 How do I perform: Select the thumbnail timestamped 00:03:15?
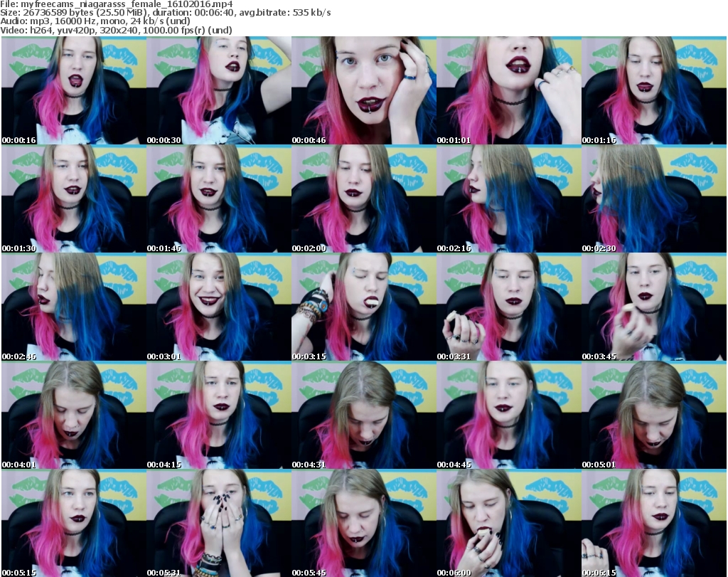point(363,307)
